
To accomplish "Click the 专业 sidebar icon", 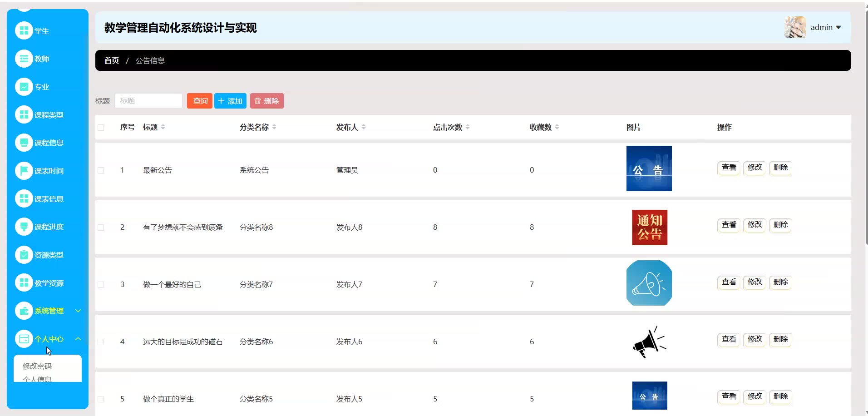I will [24, 87].
